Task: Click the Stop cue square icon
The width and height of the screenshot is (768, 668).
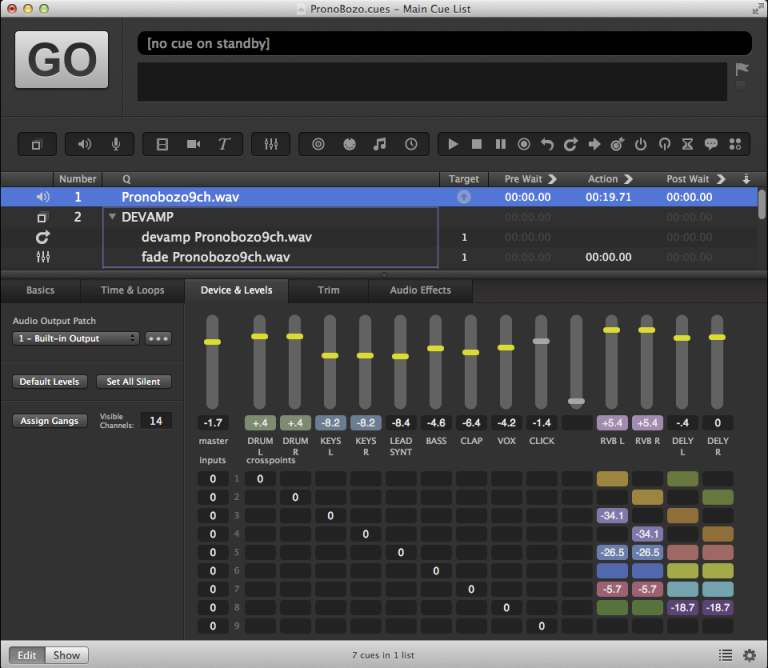Action: click(x=477, y=144)
